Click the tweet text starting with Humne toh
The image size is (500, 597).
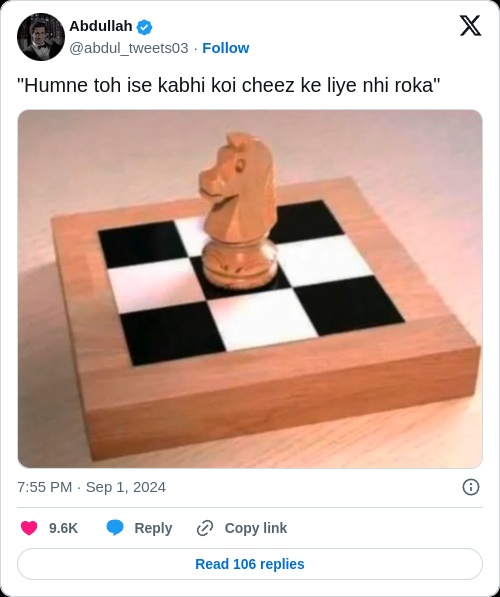229,85
